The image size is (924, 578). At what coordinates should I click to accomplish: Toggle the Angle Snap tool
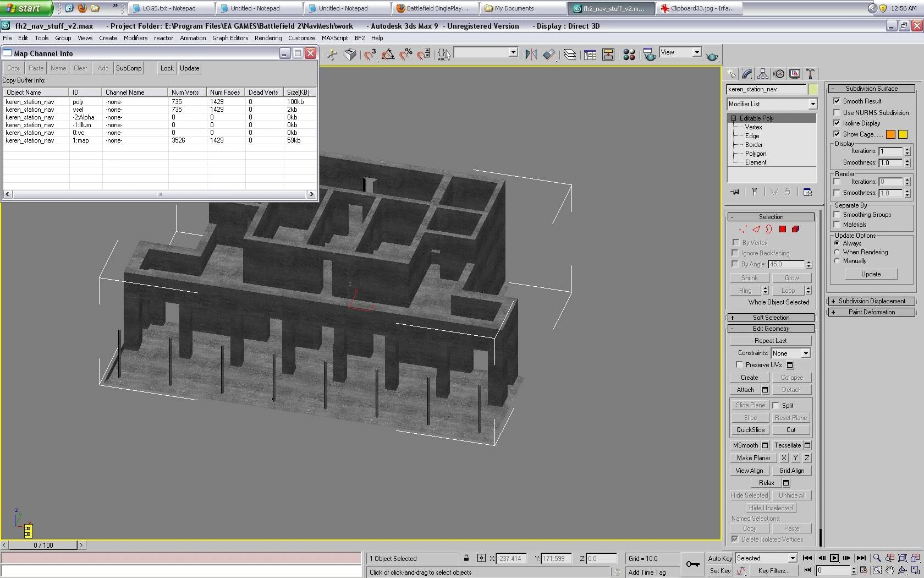[x=388, y=54]
